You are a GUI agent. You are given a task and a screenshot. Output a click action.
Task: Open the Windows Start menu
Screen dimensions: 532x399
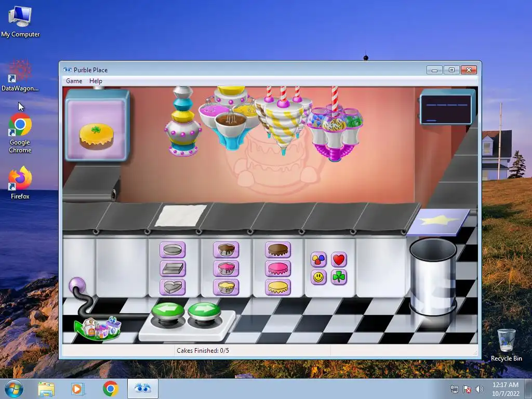[14, 389]
